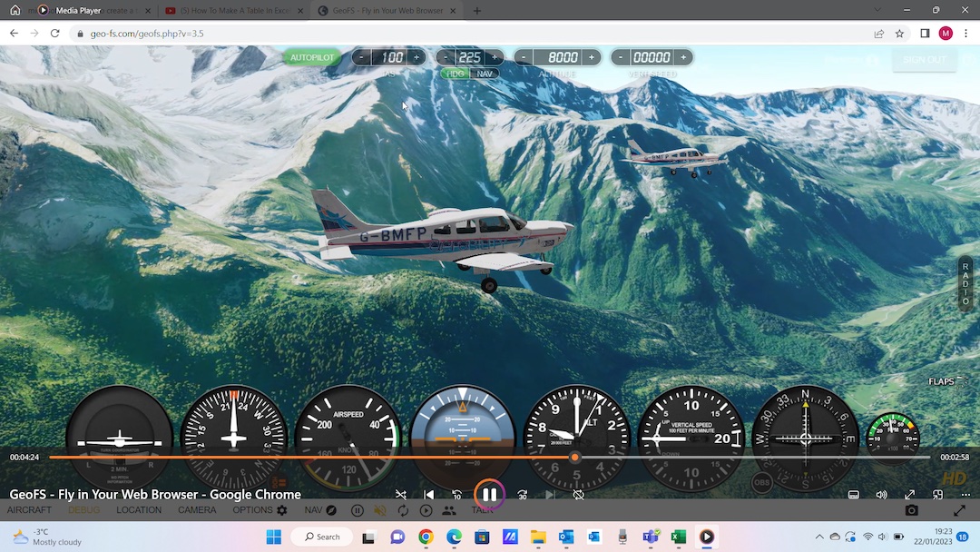Decrease autopilot altitude with minus
980x552 pixels.
point(524,57)
